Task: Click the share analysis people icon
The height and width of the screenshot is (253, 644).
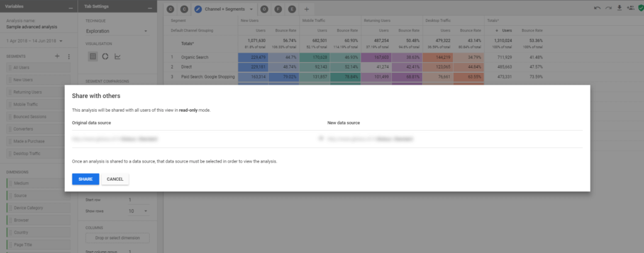Action: 630,9
